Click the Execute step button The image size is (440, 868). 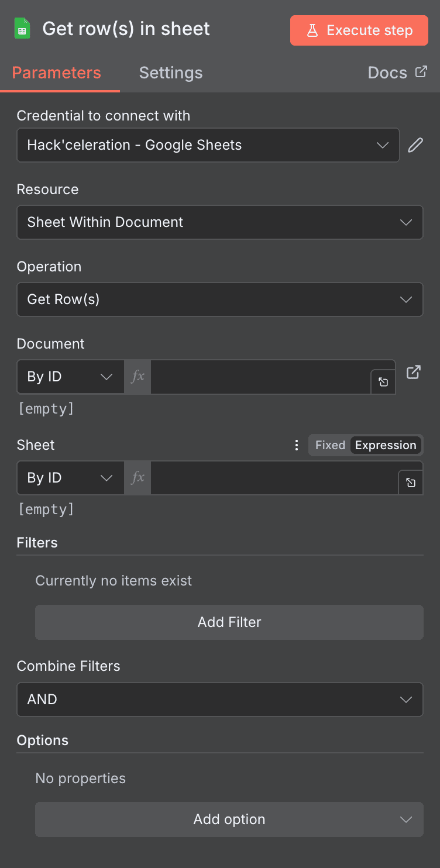click(359, 30)
